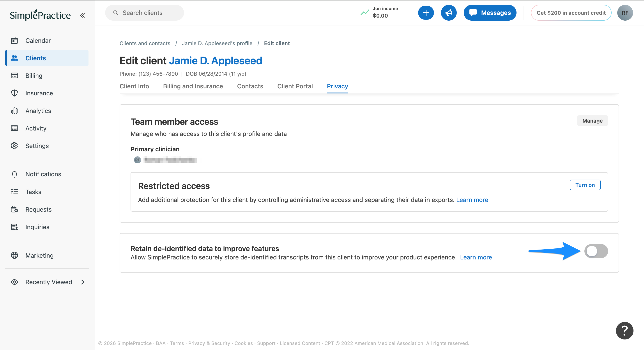Click the Jun income $0.00 amount
Screen dimensions: 644x350
tap(380, 16)
